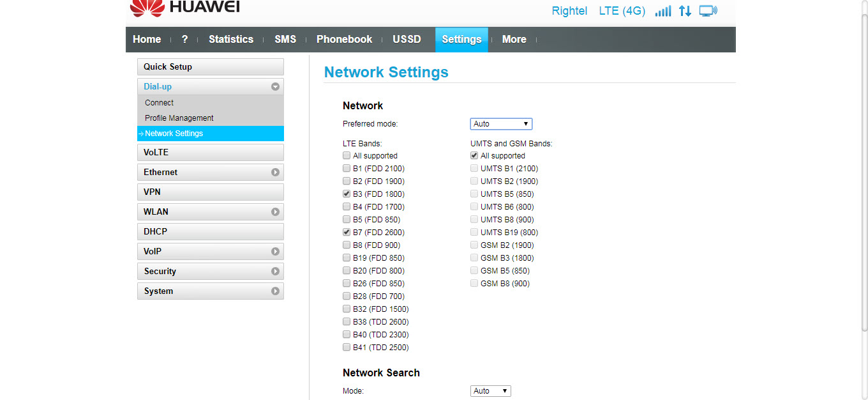Click the data transfer arrows icon
868x400 pixels.
click(x=685, y=11)
